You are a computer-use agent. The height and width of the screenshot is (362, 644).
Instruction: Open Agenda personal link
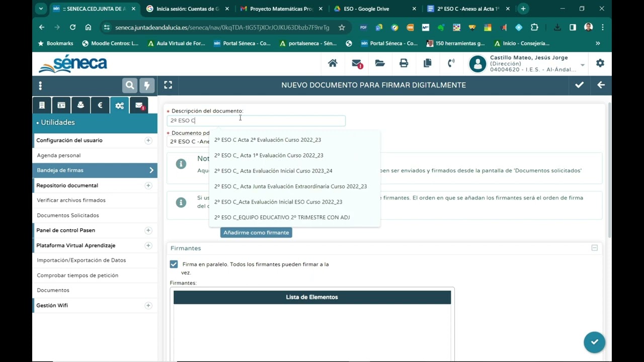click(x=58, y=155)
